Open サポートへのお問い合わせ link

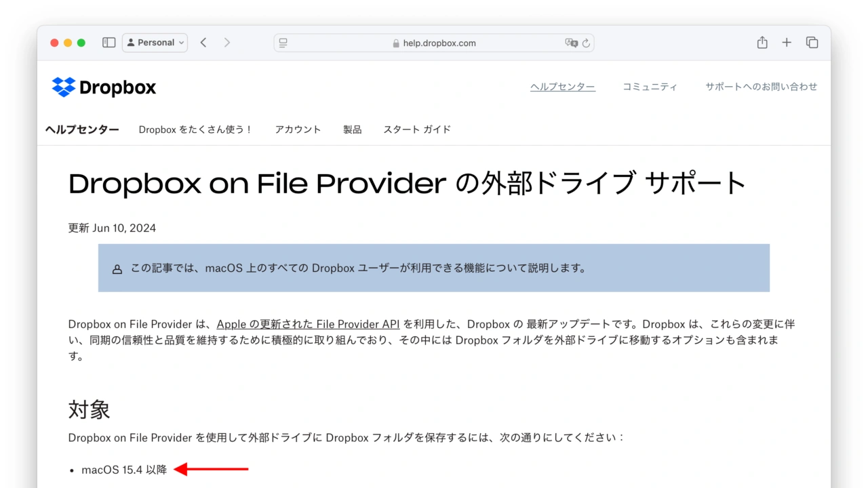pos(761,87)
